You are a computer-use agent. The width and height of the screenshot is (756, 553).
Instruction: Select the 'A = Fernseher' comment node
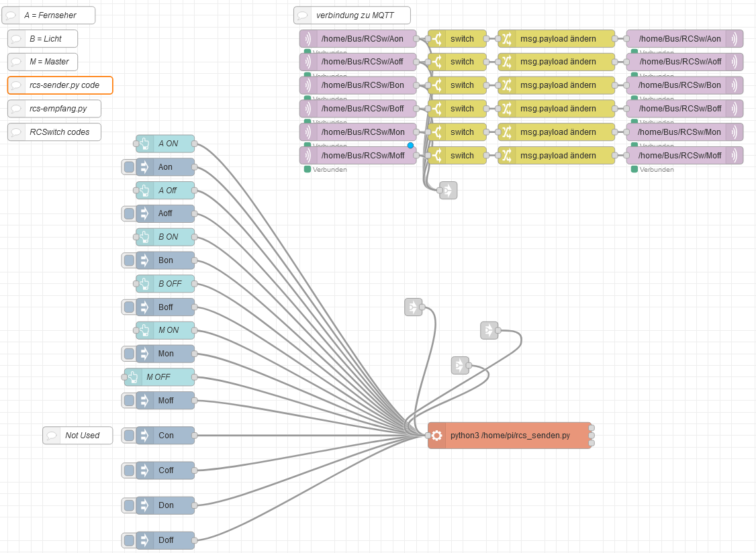[49, 15]
